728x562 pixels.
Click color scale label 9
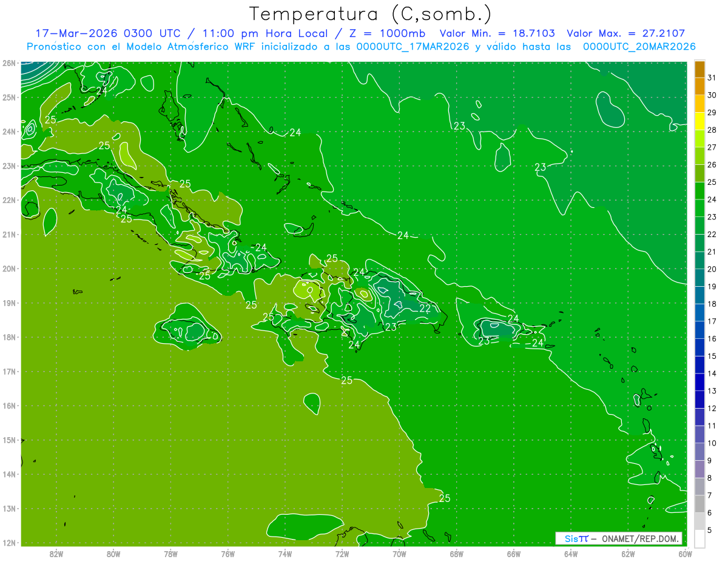click(709, 460)
